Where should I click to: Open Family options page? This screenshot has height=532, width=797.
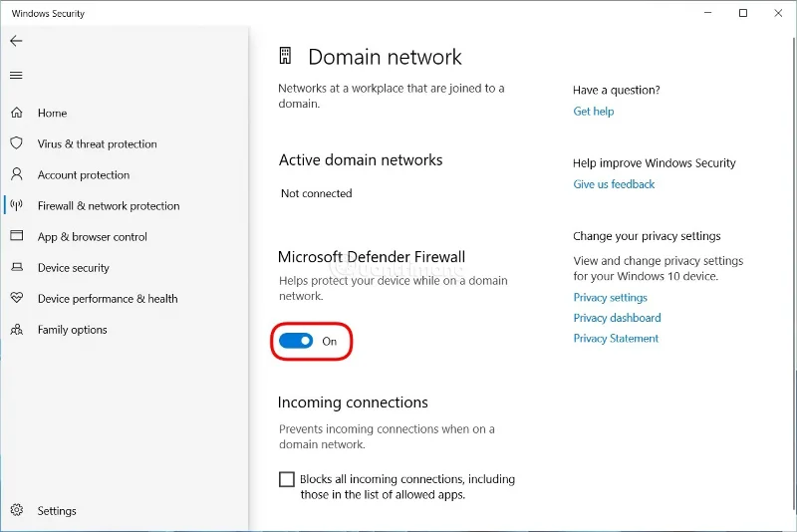pos(72,330)
